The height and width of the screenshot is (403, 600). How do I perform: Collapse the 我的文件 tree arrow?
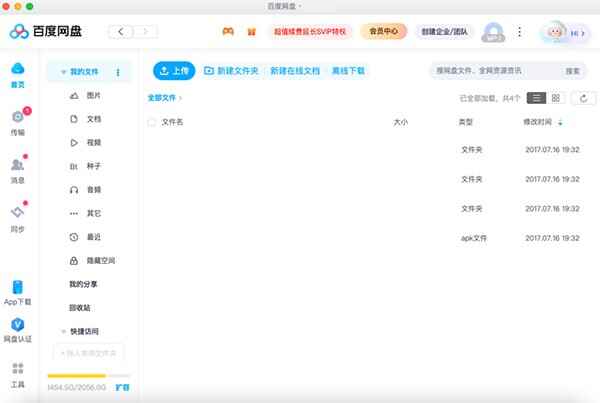tap(63, 72)
